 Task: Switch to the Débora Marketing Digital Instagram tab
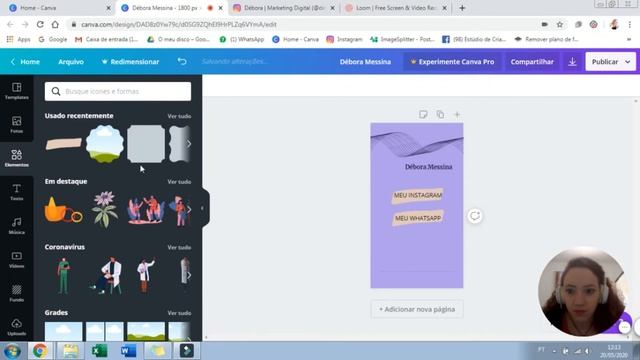pos(284,8)
